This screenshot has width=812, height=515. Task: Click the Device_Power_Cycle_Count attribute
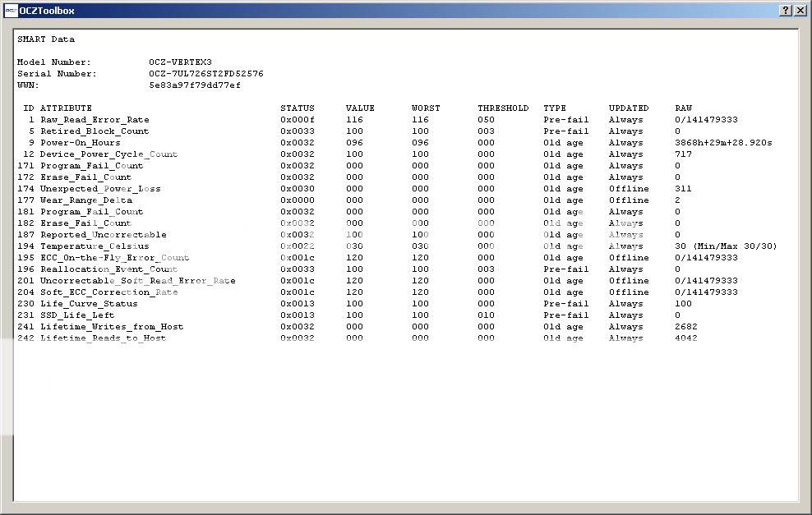[x=108, y=154]
